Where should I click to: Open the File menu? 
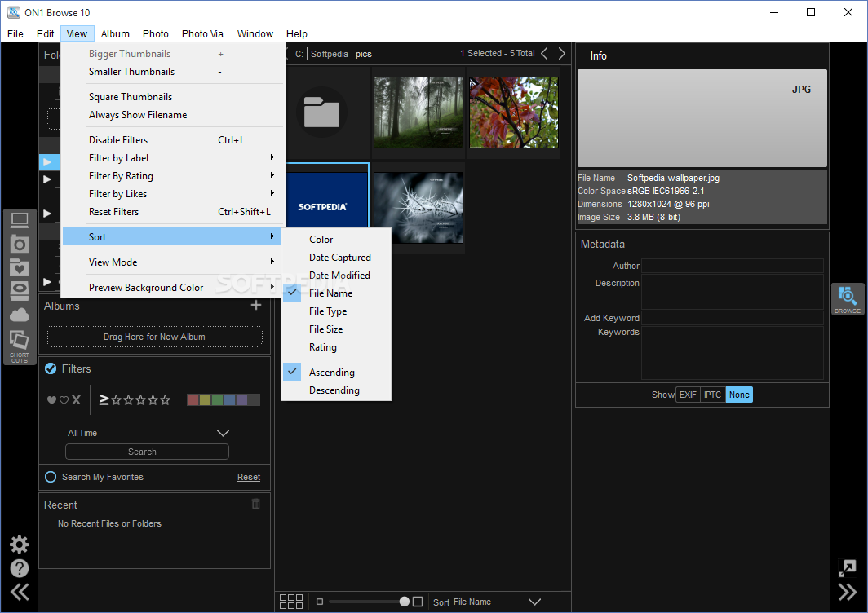click(15, 33)
